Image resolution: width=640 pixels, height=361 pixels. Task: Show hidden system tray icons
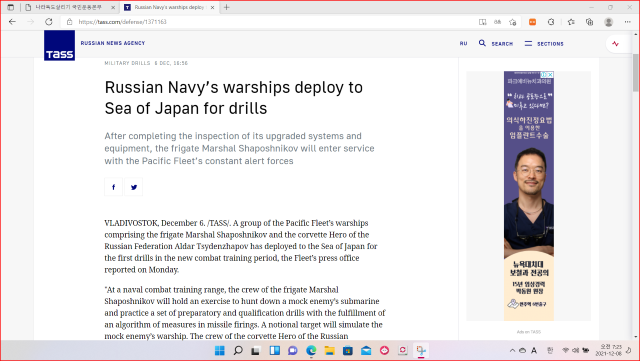coord(512,350)
